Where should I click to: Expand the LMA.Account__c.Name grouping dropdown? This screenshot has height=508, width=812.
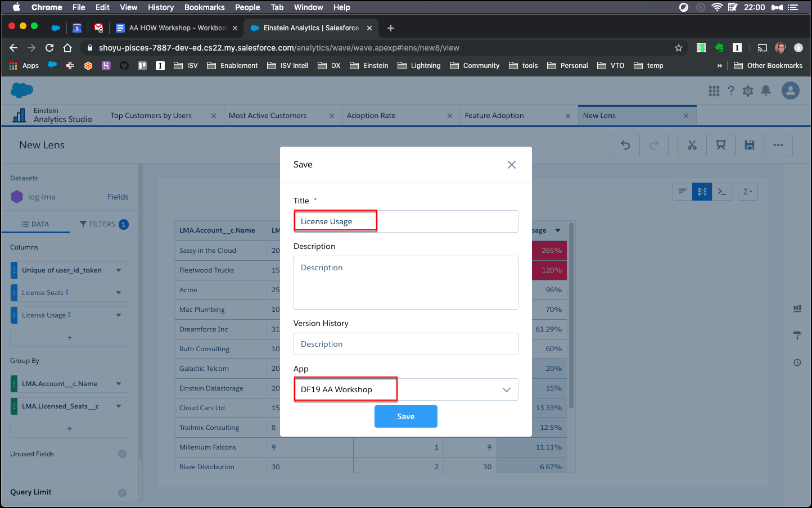[119, 384]
